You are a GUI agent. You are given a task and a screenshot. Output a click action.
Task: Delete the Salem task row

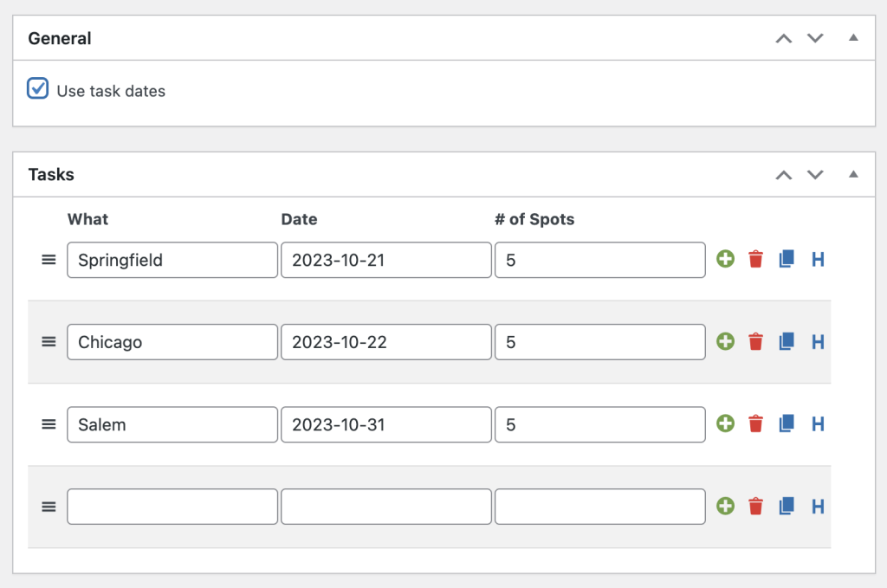755,423
